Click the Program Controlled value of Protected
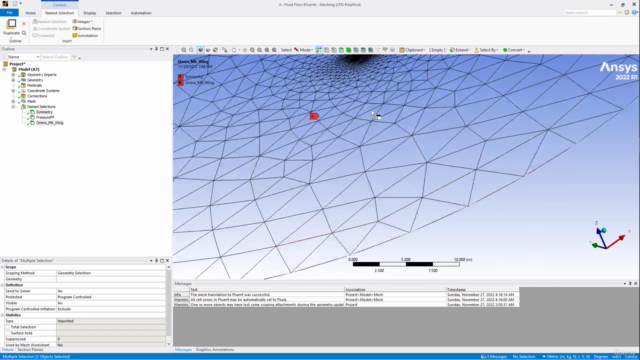The height and width of the screenshot is (360, 640). (111, 297)
